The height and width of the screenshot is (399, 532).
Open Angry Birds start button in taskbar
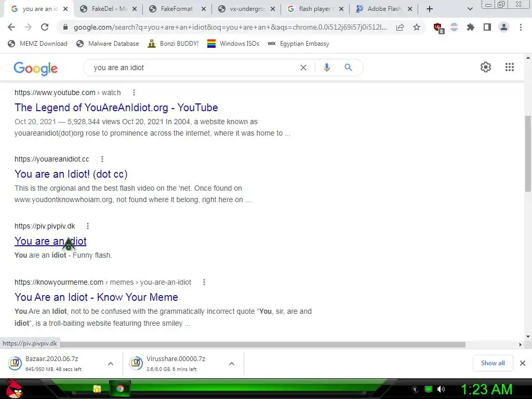click(x=14, y=389)
